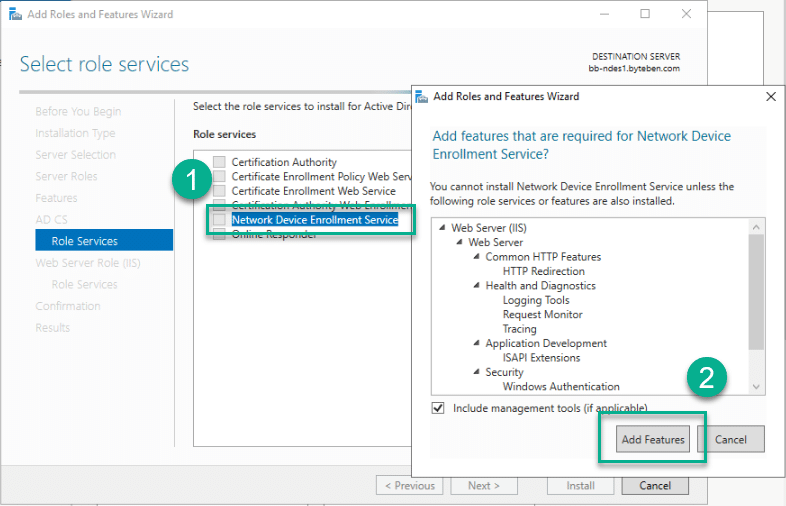Click main wizard window title icon
The width and height of the screenshot is (786, 506).
click(x=16, y=14)
